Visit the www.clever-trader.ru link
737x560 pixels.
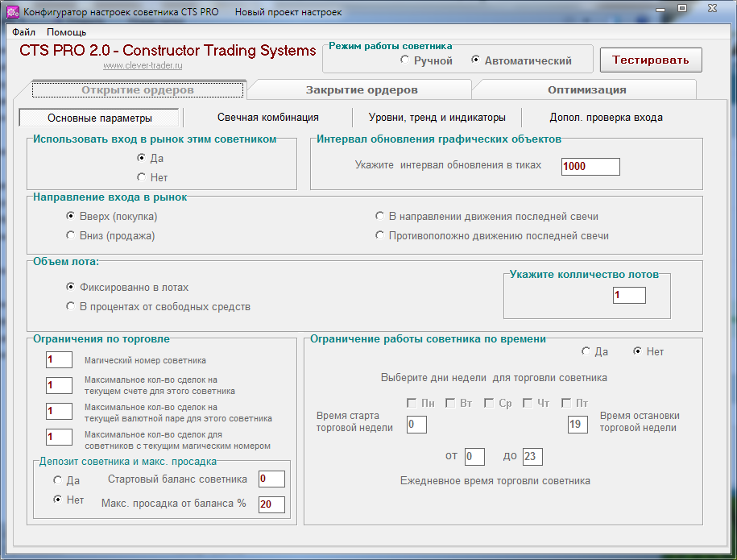click(x=143, y=66)
